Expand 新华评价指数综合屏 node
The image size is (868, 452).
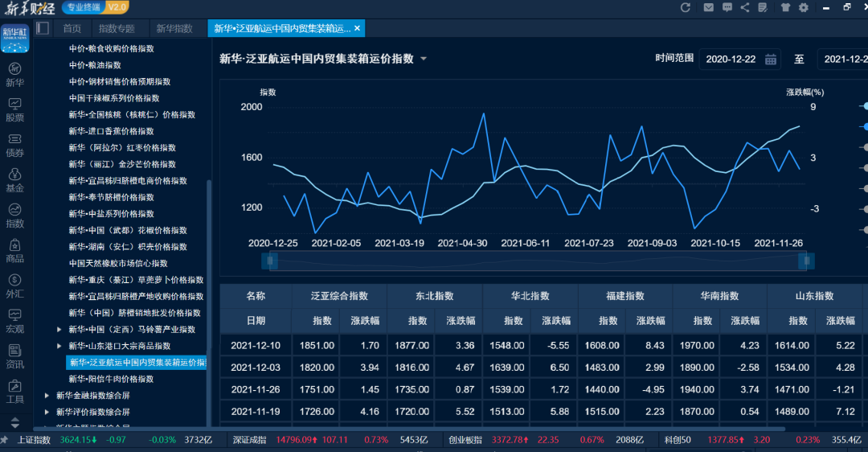coord(47,412)
